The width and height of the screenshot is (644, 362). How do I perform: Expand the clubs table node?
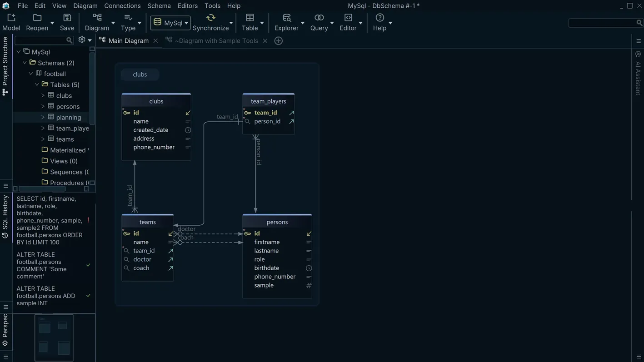[43, 95]
